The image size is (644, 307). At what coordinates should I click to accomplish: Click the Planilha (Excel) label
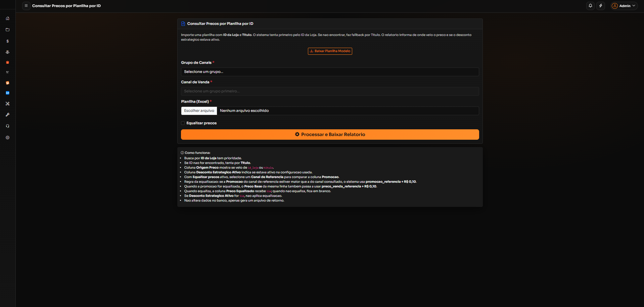tap(195, 101)
